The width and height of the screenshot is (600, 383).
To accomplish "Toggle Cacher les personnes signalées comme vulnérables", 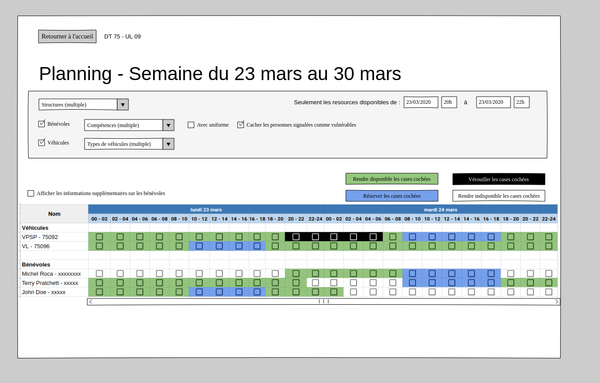I will click(240, 125).
